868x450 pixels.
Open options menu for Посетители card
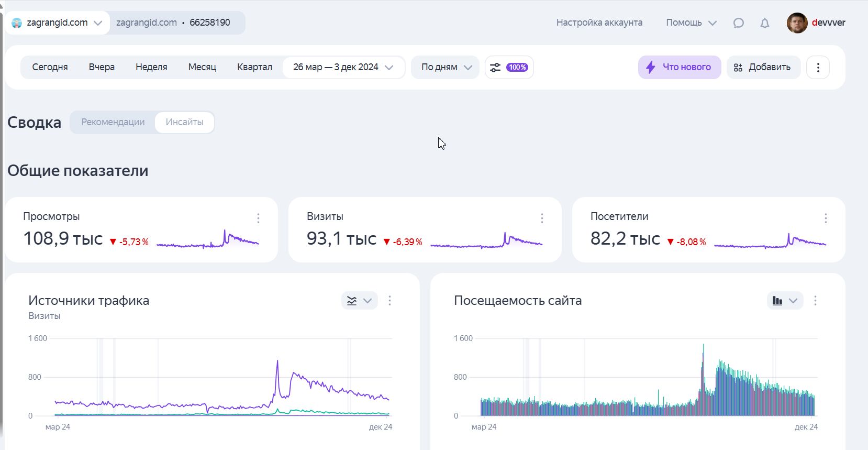click(826, 218)
